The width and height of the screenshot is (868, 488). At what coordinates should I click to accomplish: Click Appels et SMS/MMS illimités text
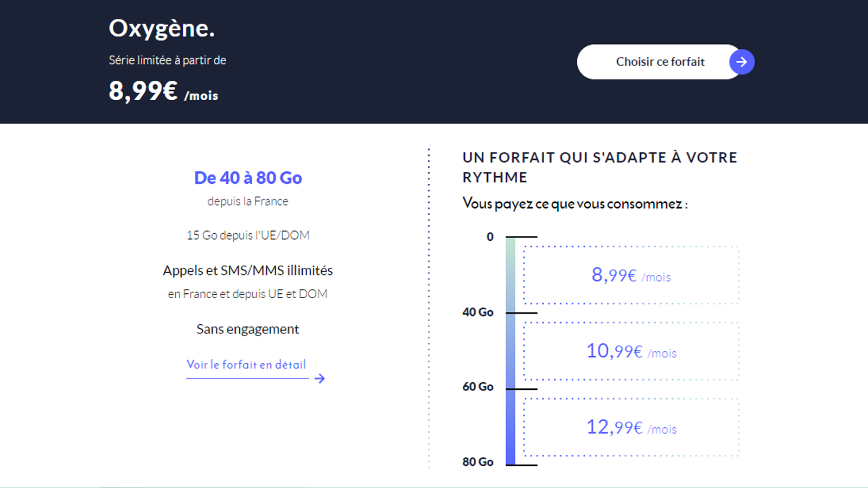pyautogui.click(x=248, y=271)
